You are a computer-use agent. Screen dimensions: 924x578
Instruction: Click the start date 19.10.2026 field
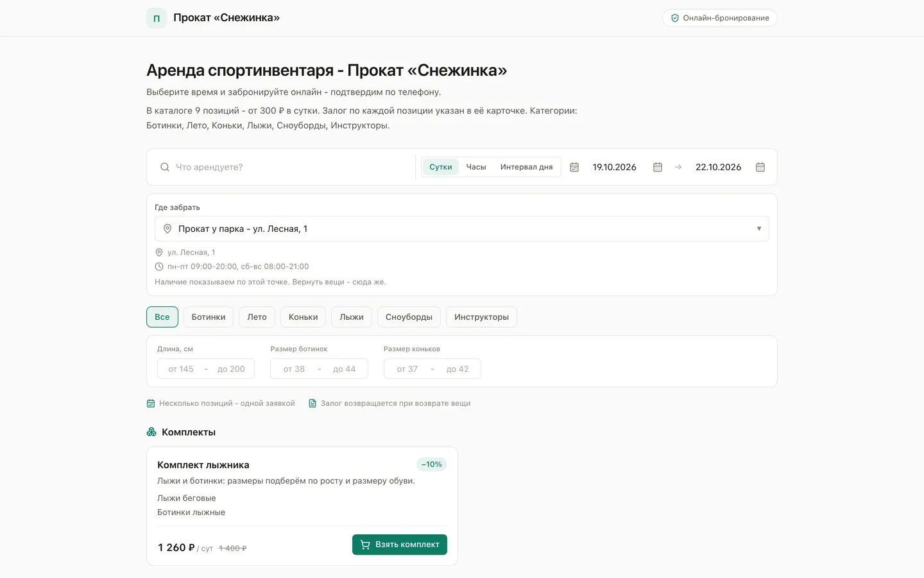click(615, 167)
